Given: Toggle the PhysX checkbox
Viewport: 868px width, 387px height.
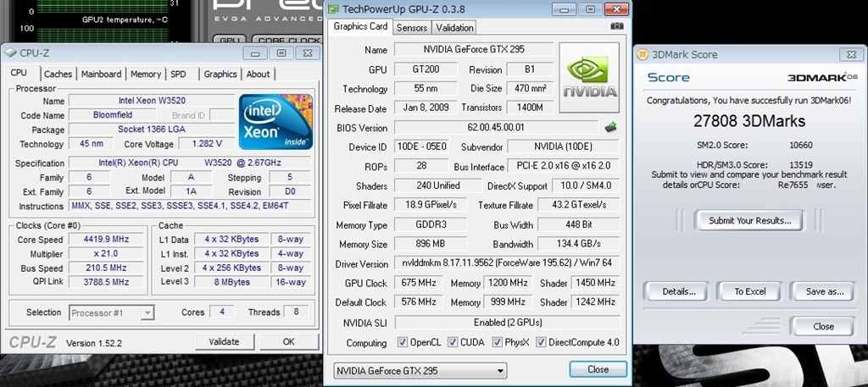Looking at the screenshot, I should (497, 342).
